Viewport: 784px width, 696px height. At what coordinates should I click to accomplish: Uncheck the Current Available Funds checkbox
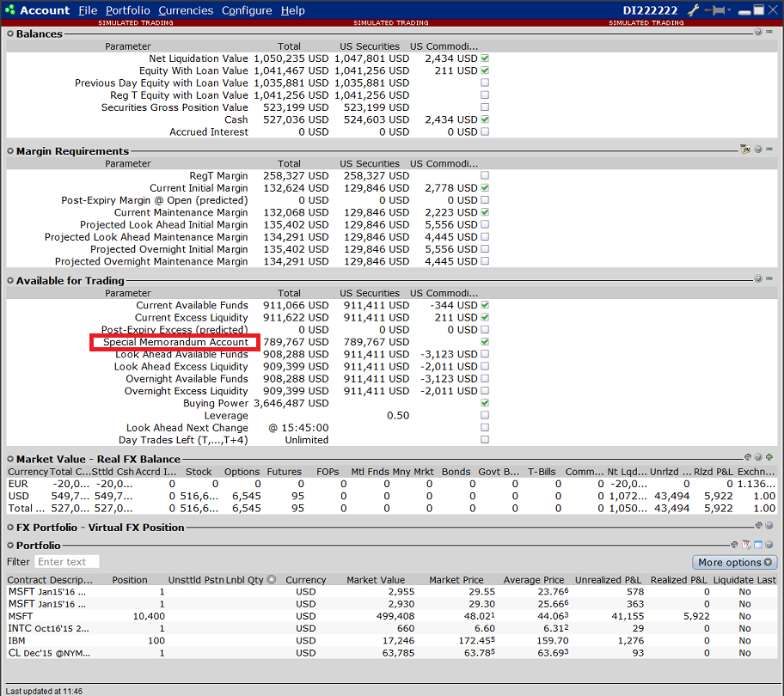[x=485, y=305]
